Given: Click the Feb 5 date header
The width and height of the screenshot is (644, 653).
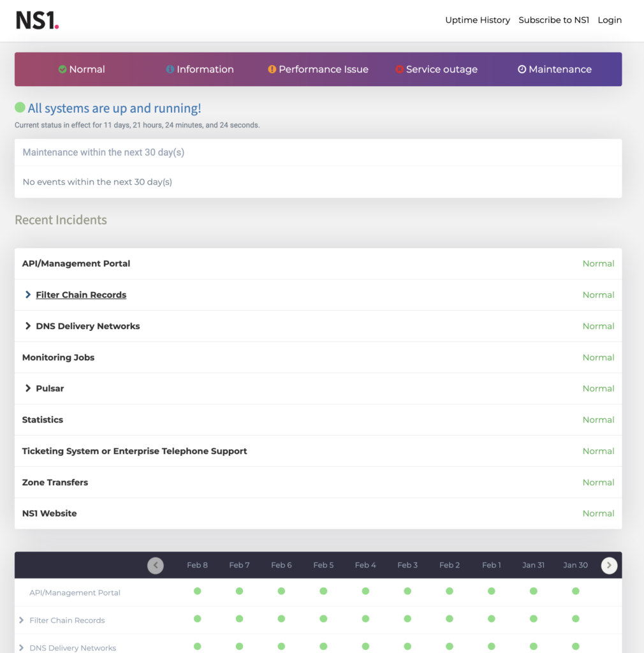Looking at the screenshot, I should [x=323, y=565].
